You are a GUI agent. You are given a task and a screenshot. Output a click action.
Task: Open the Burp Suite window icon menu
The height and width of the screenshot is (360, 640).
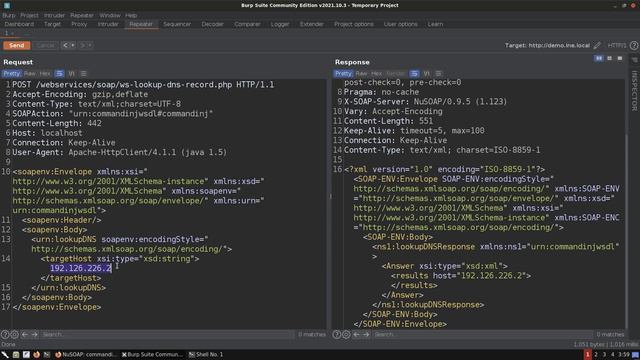coord(7,5)
